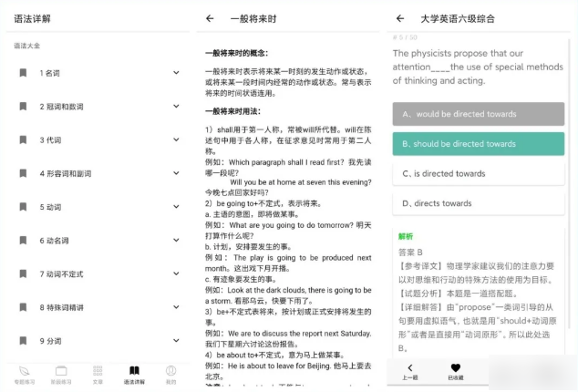Viewport: 578px width, 392px height.
Task: Click the # 5 / 50 question counter
Action: [x=405, y=37]
